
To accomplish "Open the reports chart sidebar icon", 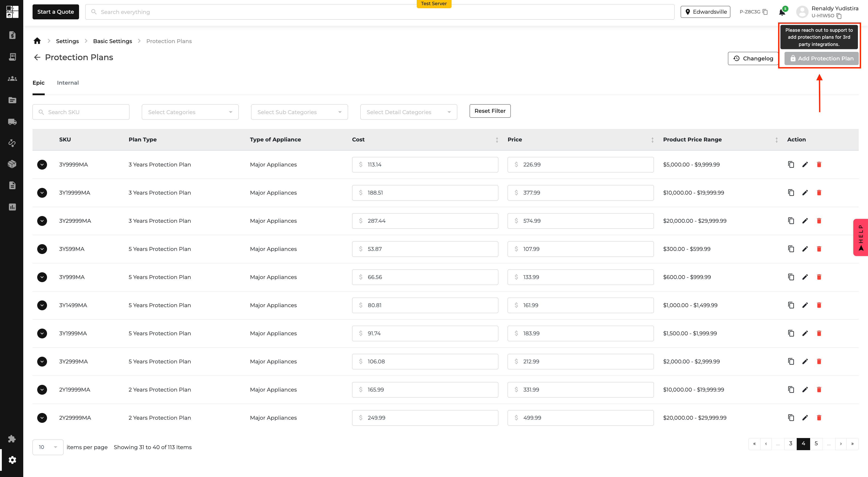I will tap(12, 207).
